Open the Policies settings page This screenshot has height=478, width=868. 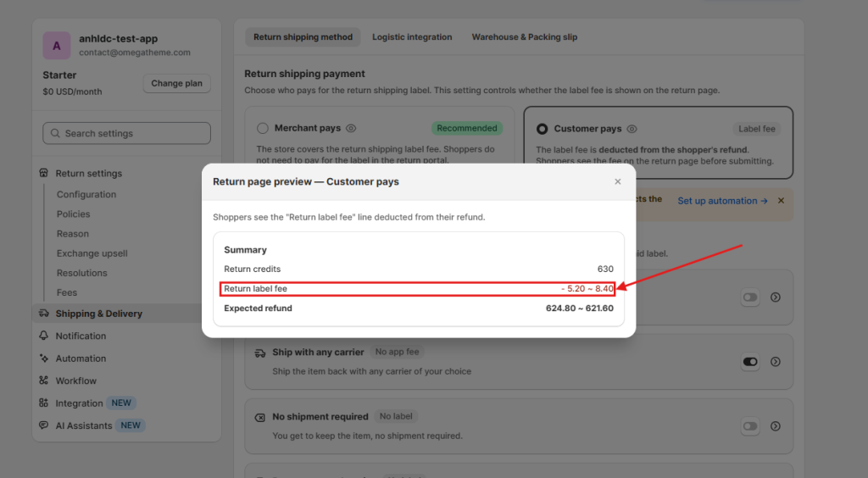pyautogui.click(x=73, y=214)
